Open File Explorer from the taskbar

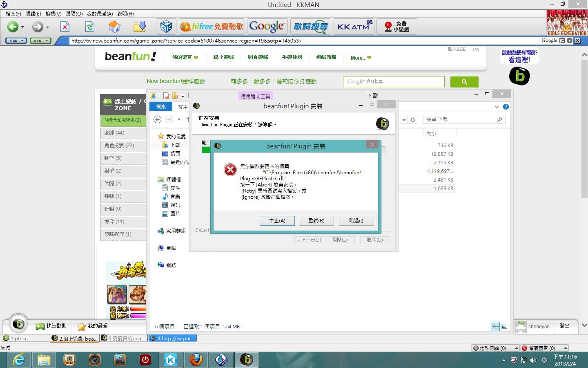(x=44, y=360)
